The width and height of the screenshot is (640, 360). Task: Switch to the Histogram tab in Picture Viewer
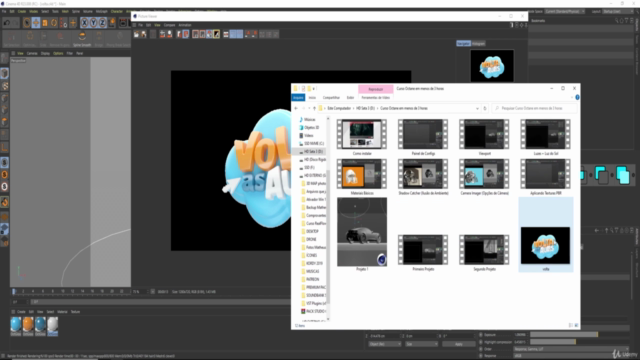tap(478, 43)
